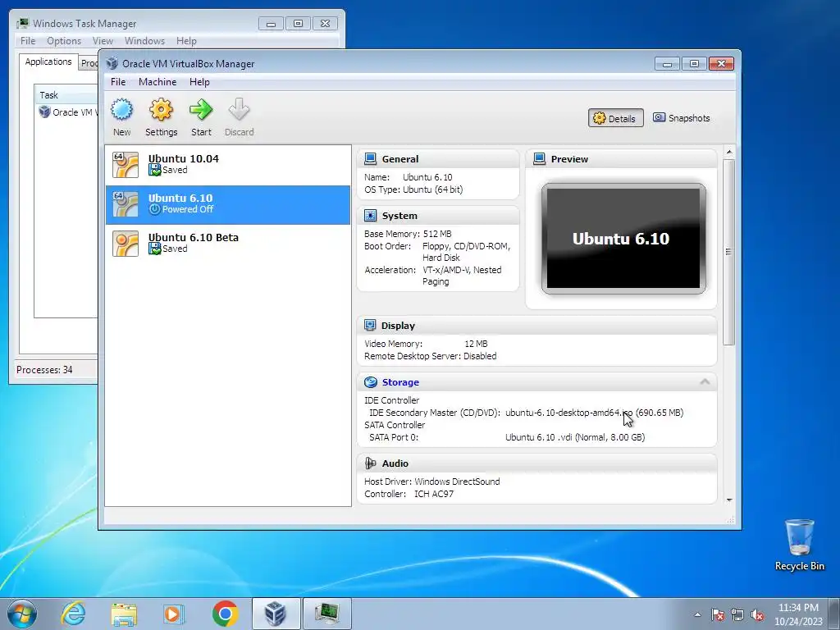The image size is (840, 630).
Task: Collapse the Storage section with chevron
Action: [705, 381]
